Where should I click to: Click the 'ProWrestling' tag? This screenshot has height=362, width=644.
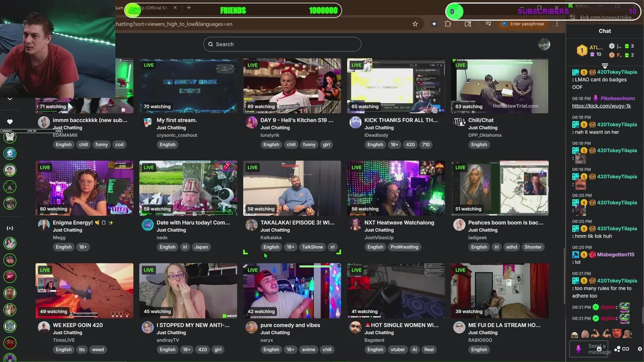[x=405, y=247]
